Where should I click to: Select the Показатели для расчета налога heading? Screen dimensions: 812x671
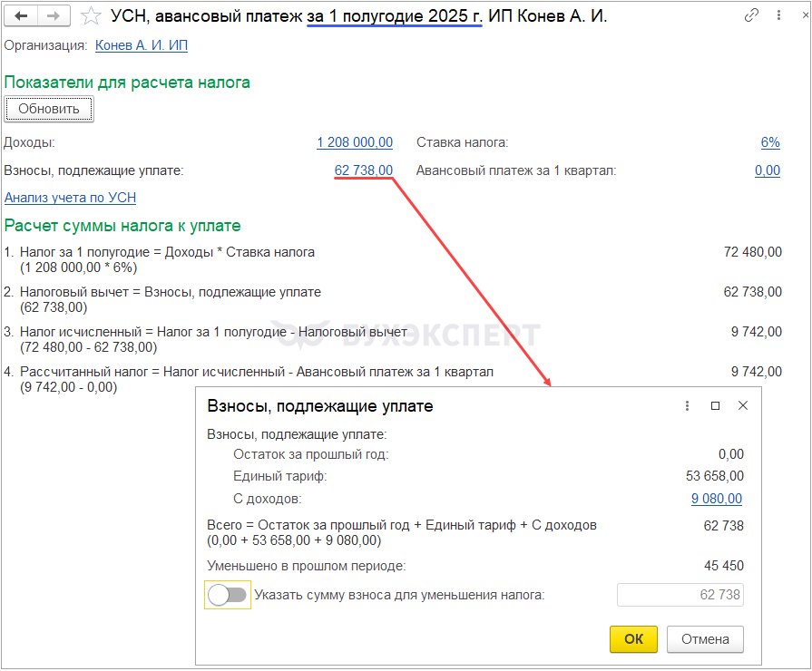tap(127, 83)
